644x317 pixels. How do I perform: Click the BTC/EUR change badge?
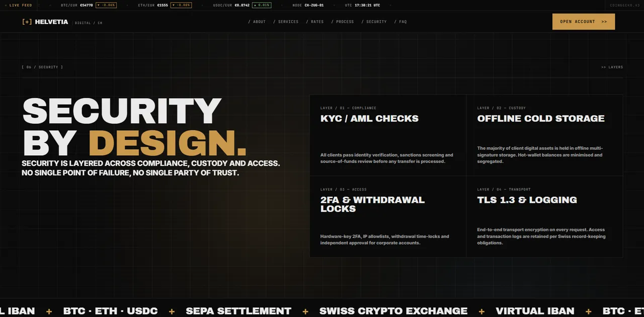106,5
